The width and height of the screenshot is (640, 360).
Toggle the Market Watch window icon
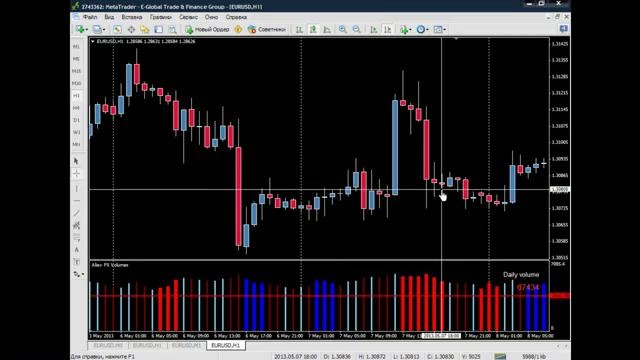pyautogui.click(x=118, y=29)
